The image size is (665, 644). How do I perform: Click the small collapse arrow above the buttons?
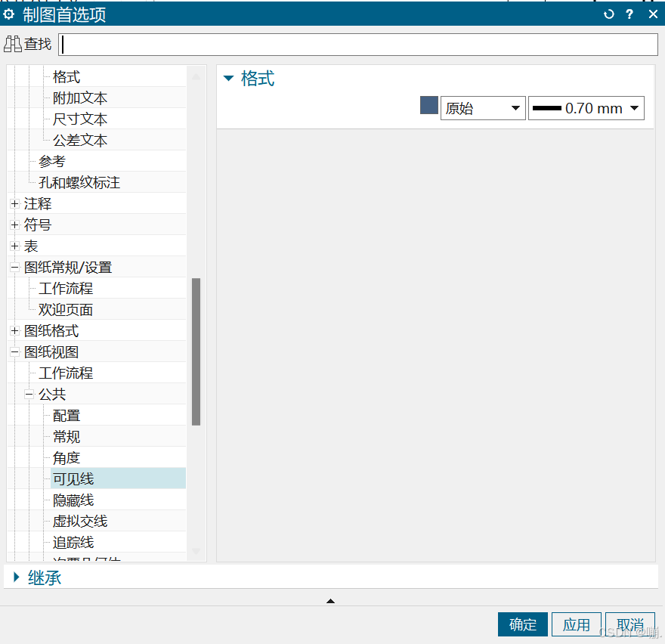pyautogui.click(x=331, y=601)
